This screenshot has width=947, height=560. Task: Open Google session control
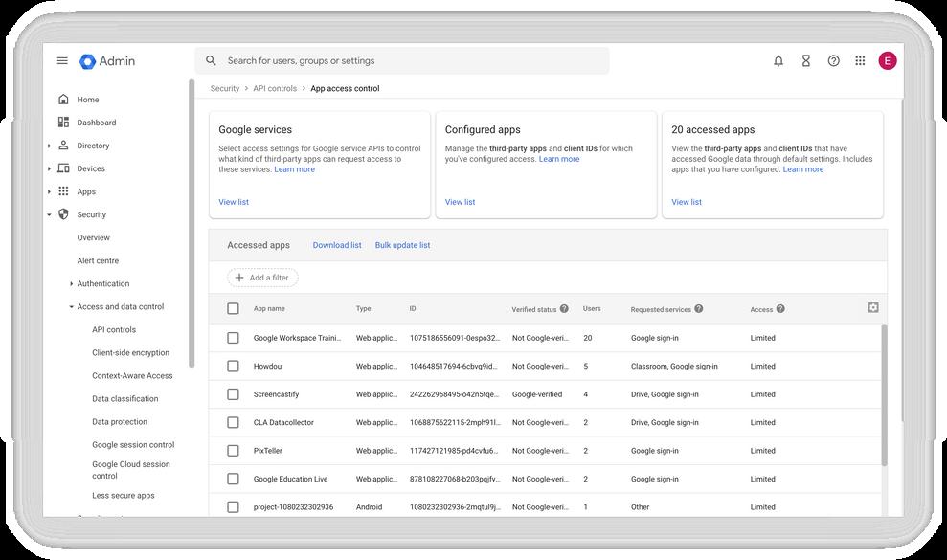pyautogui.click(x=133, y=444)
